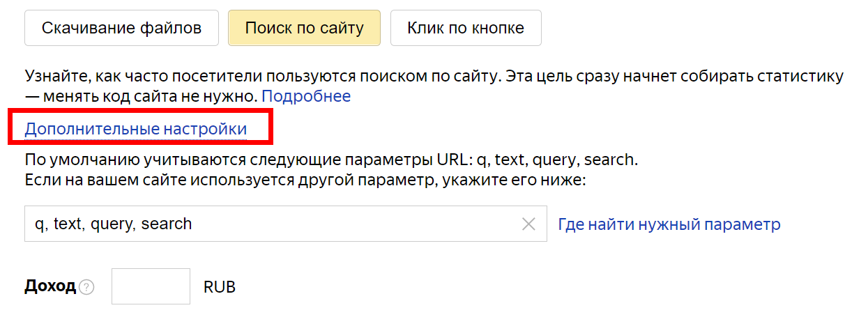
Task: Click the question mark help icon beside Доход
Action: coord(86,287)
